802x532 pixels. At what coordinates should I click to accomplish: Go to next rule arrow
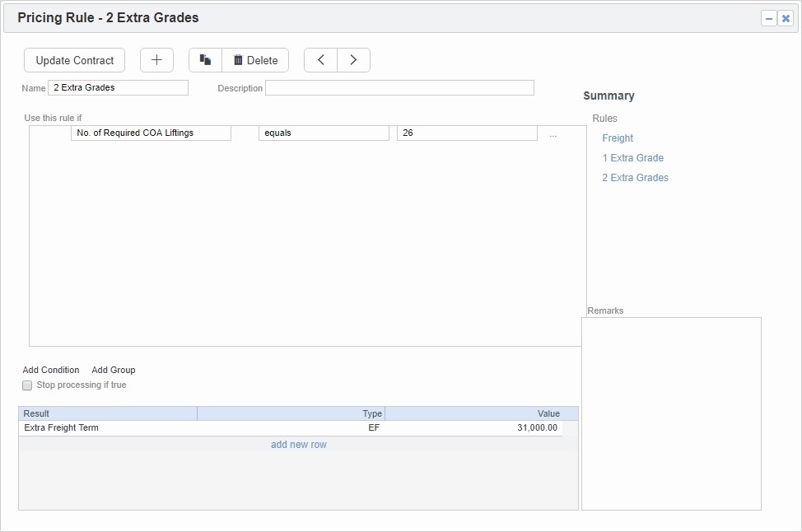[x=353, y=60]
